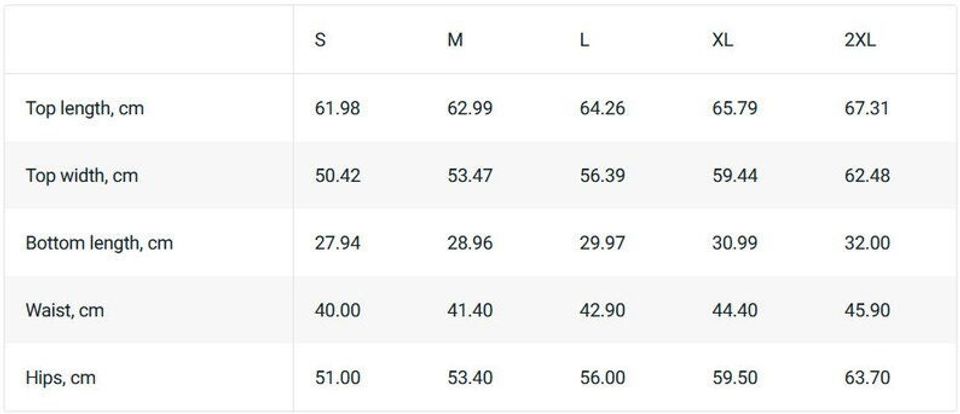Click the M size column header
Screen dimensions: 960x414
[455, 41]
